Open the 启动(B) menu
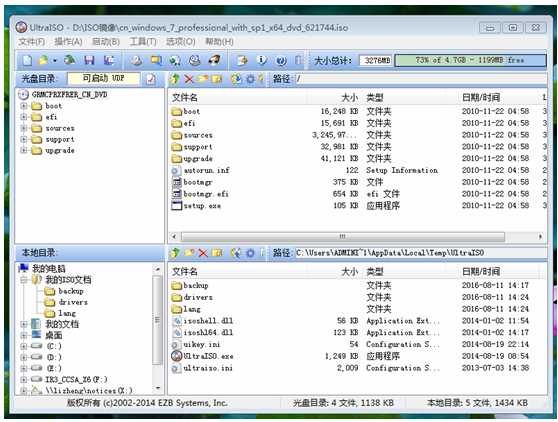This screenshot has width=558, height=422. (106, 42)
